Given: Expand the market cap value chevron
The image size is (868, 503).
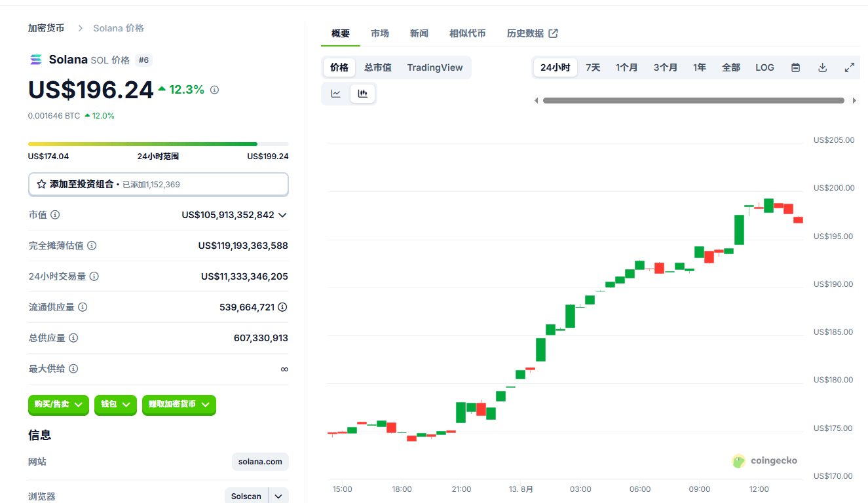Looking at the screenshot, I should pos(282,215).
